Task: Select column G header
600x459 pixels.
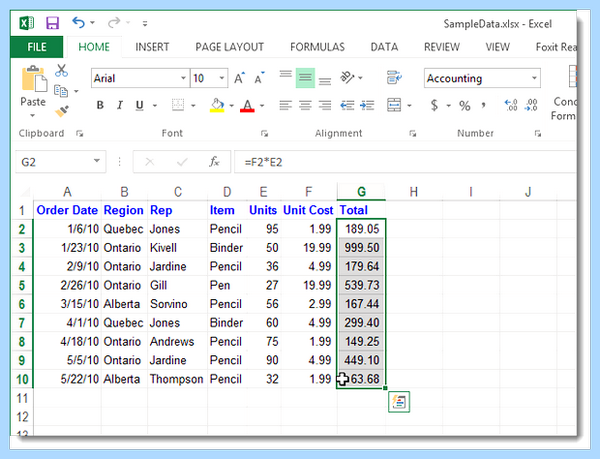Action: click(x=361, y=192)
